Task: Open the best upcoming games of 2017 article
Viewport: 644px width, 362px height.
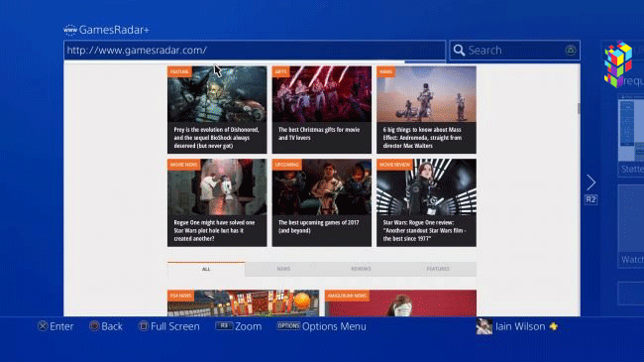Action: point(322,202)
